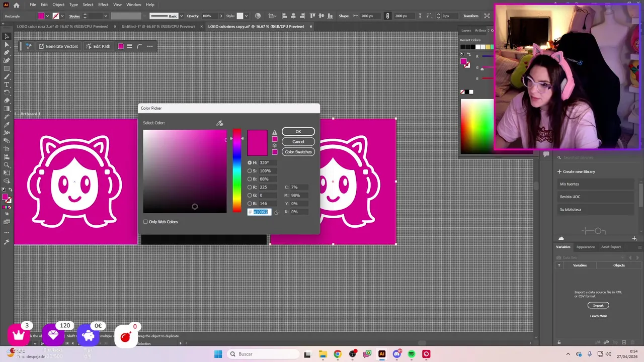Image resolution: width=644 pixels, height=362 pixels.
Task: Click the link width and height icon
Action: (x=387, y=16)
